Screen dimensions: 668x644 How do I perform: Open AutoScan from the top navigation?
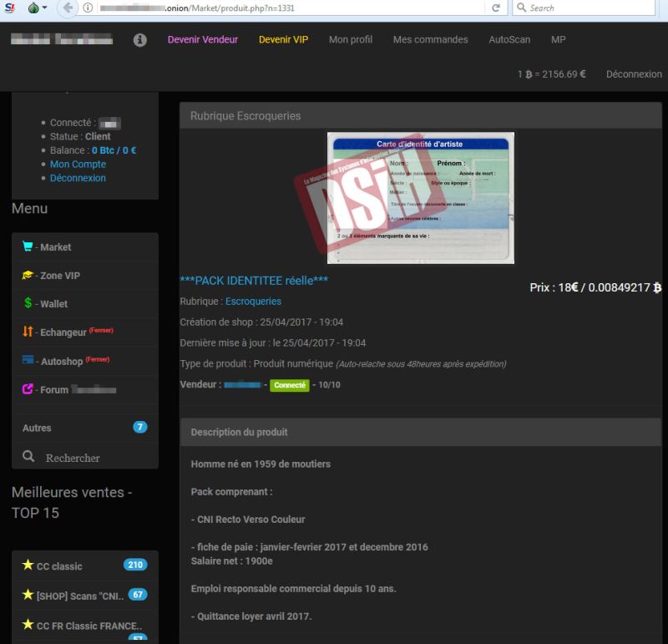click(x=509, y=40)
